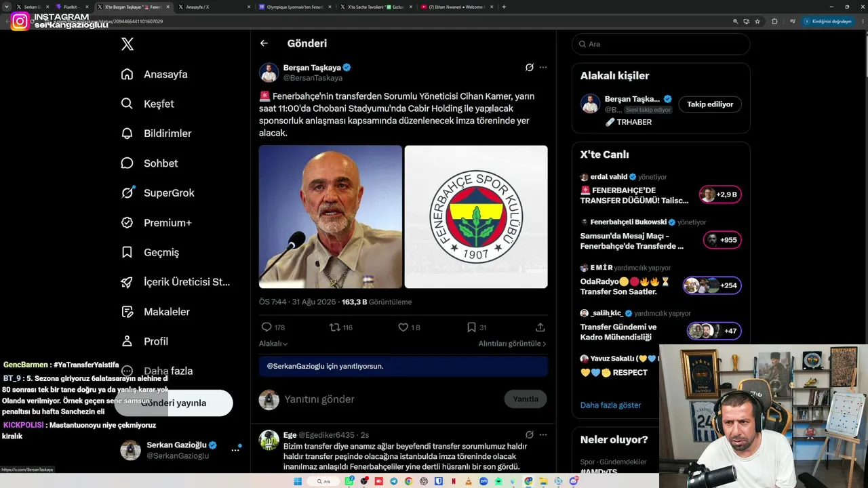The width and height of the screenshot is (868, 488).
Task: Open Netflix from the taskbar
Action: click(x=454, y=481)
